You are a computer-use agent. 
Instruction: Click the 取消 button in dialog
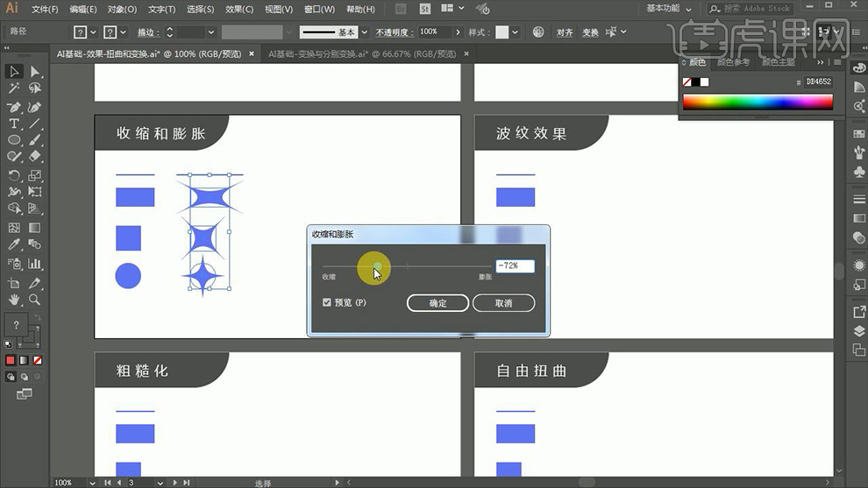tap(503, 303)
